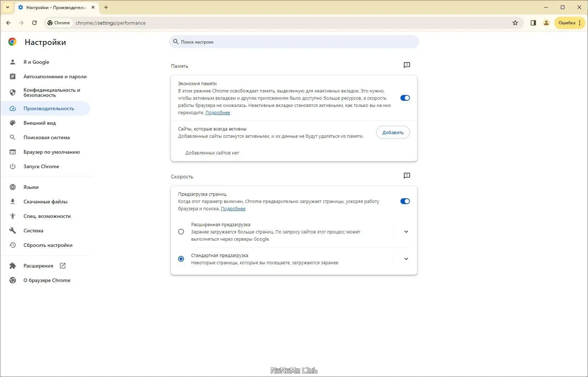Open Автозаполнение и пароли section
Screen dimensions: 588x377
point(46,76)
